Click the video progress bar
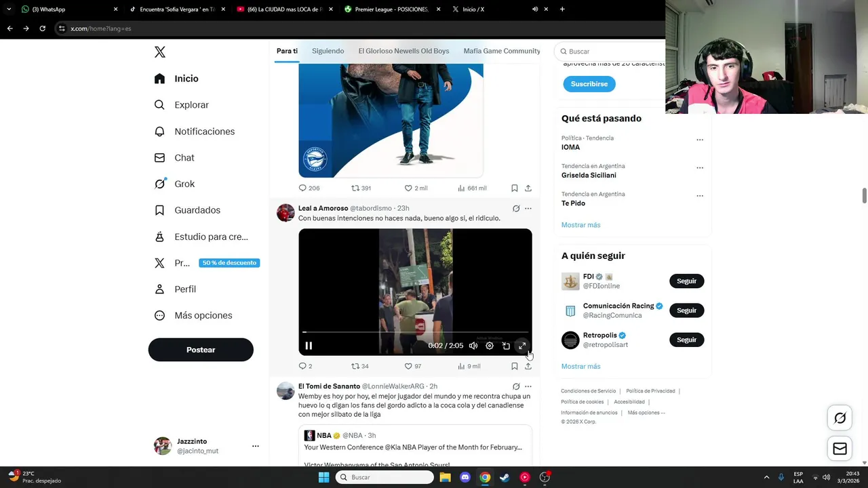This screenshot has height=488, width=868. tap(415, 332)
